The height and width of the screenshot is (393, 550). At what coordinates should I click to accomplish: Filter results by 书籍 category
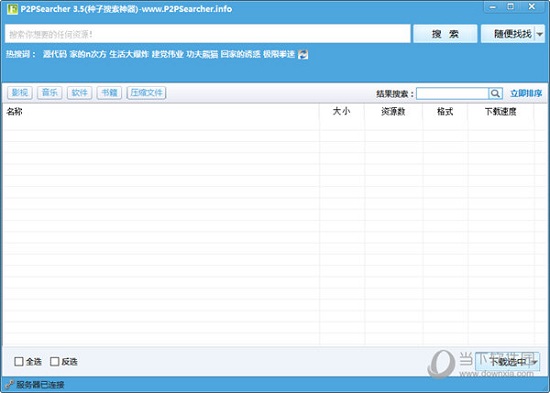tap(109, 93)
